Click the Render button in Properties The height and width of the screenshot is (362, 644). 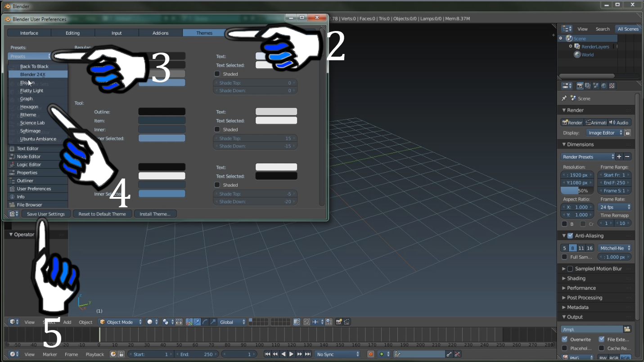tap(572, 122)
